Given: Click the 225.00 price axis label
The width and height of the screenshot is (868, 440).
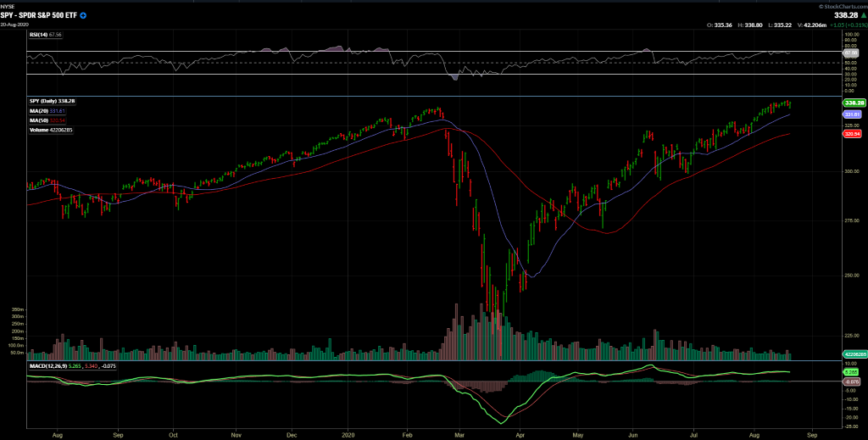Looking at the screenshot, I should point(851,334).
